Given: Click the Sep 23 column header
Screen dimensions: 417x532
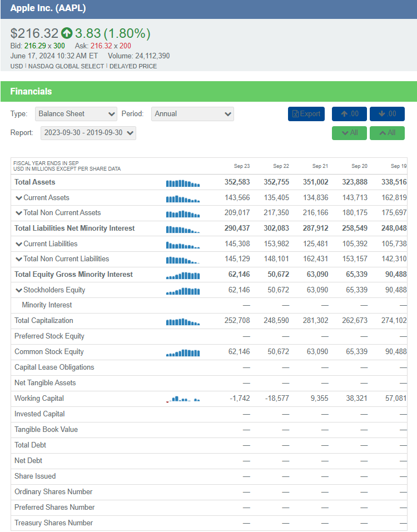Looking at the screenshot, I should (241, 166).
